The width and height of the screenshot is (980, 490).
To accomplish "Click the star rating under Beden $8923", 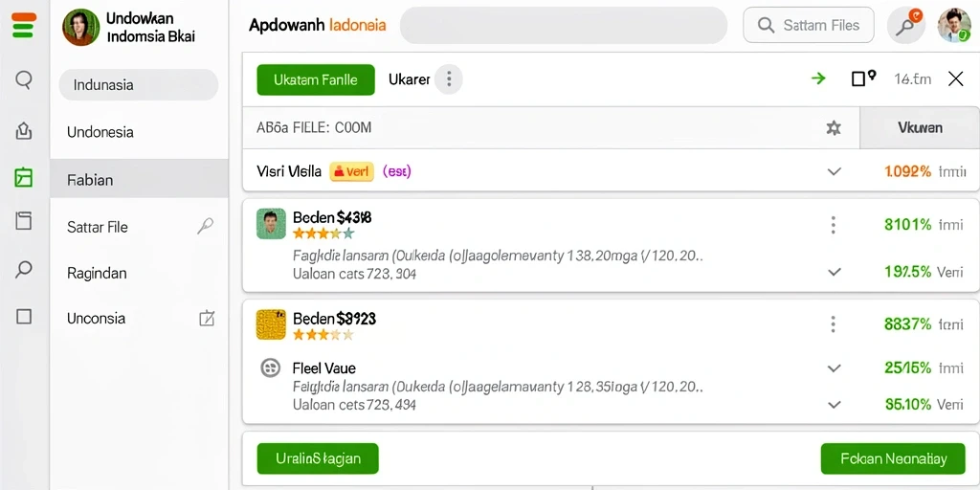I will click(x=323, y=334).
